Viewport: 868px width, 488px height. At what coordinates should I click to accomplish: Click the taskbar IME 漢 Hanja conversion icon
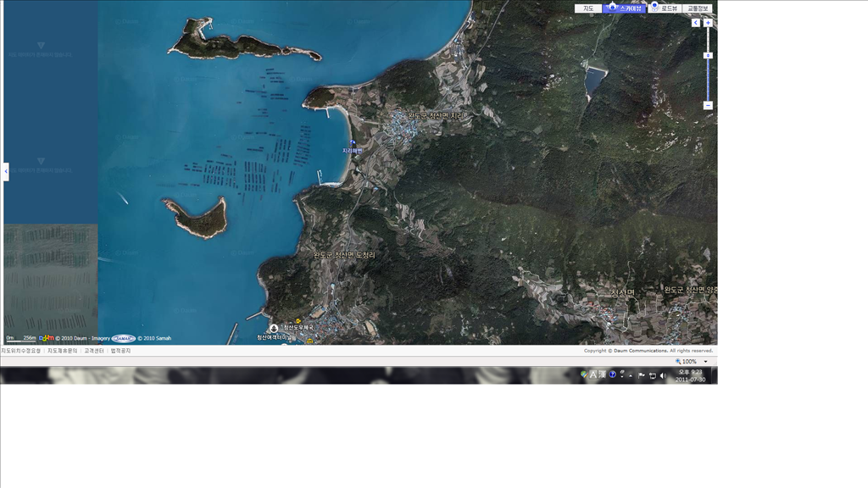click(x=603, y=374)
